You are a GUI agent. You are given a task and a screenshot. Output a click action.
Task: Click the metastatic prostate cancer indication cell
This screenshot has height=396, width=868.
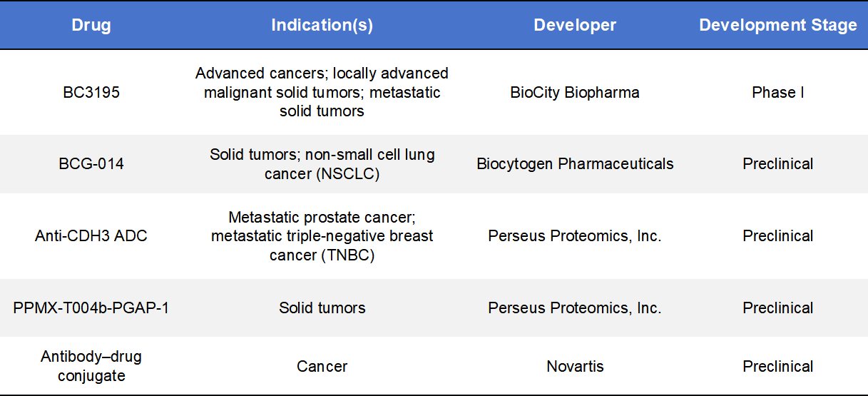coord(322,236)
